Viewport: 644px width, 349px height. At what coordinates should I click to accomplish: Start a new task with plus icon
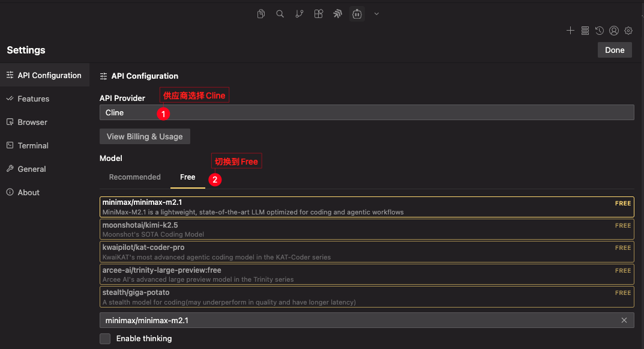[571, 31]
